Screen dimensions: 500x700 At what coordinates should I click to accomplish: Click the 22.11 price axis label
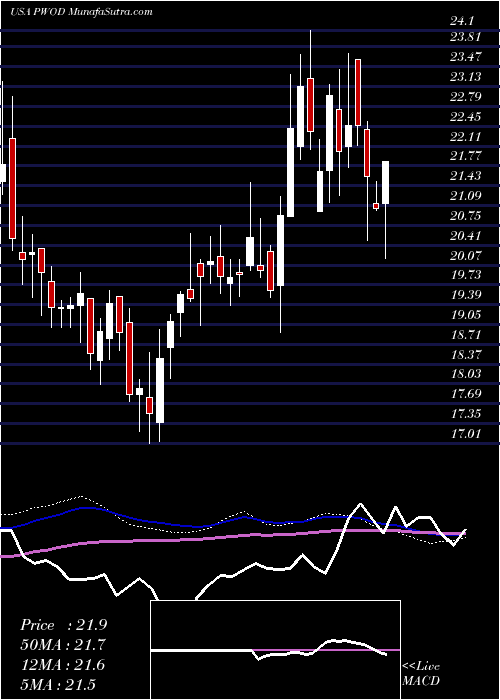[466, 136]
